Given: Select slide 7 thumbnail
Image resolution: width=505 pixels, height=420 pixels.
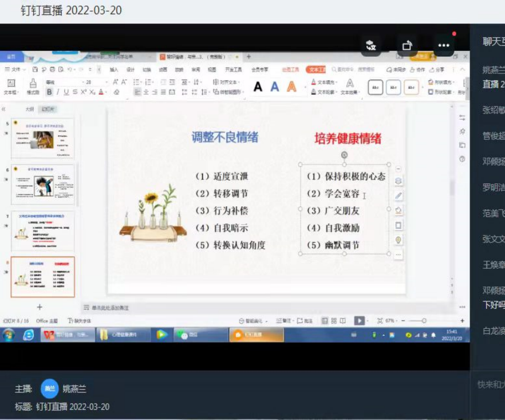Looking at the screenshot, I should (x=42, y=231).
